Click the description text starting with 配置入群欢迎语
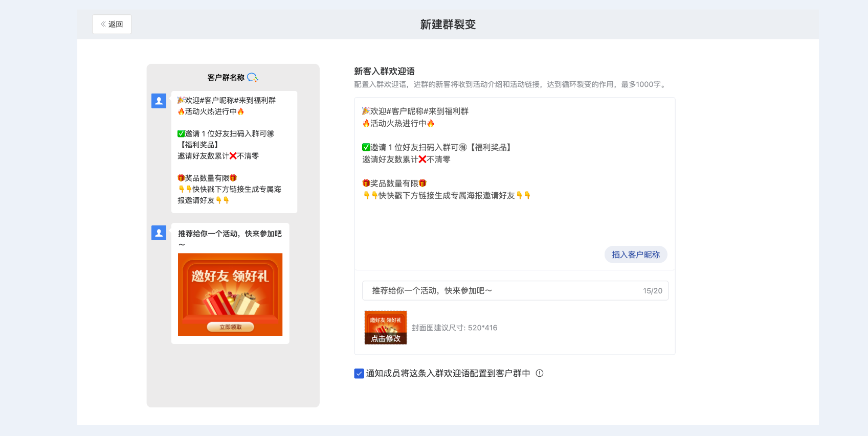The image size is (868, 436). pyautogui.click(x=511, y=84)
